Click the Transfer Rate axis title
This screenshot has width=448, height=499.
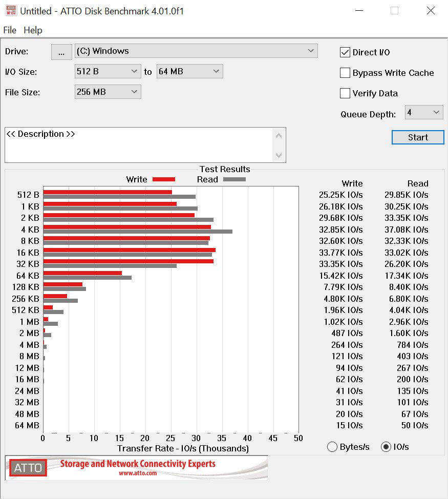pos(183,448)
